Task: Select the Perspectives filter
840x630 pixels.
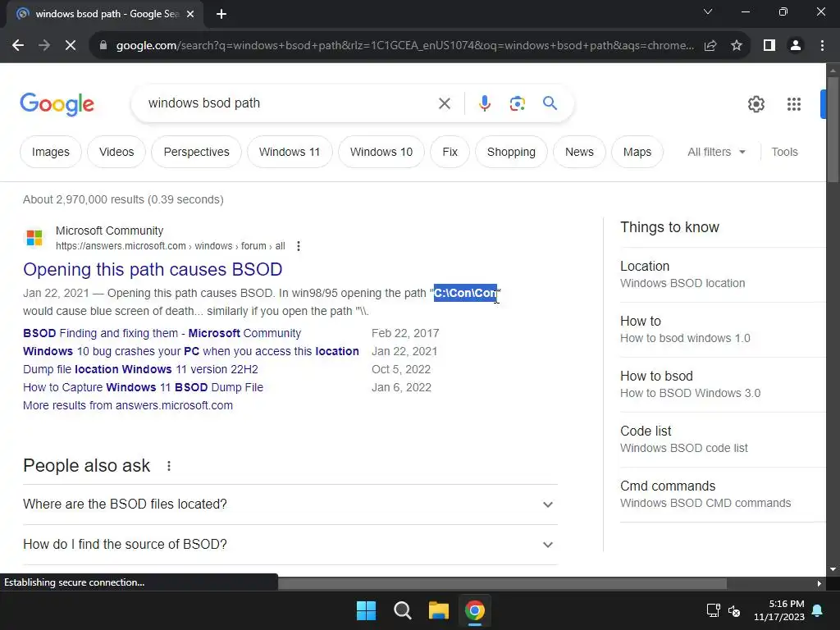Action: coord(196,152)
